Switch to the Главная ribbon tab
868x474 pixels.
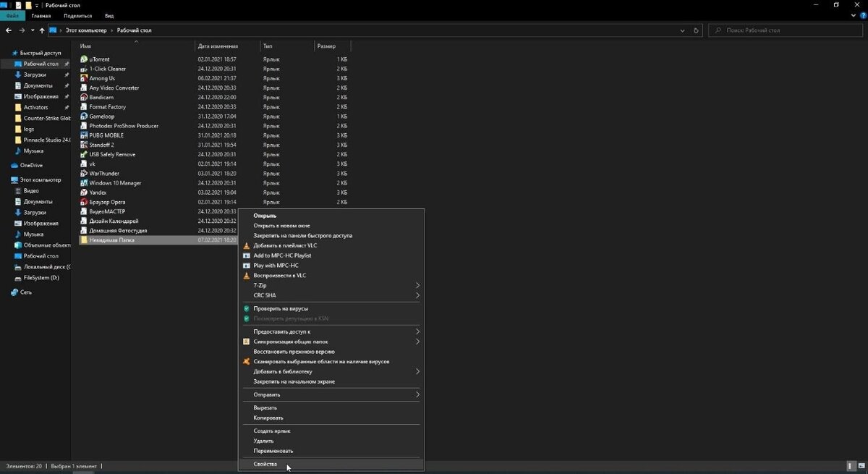pos(41,15)
